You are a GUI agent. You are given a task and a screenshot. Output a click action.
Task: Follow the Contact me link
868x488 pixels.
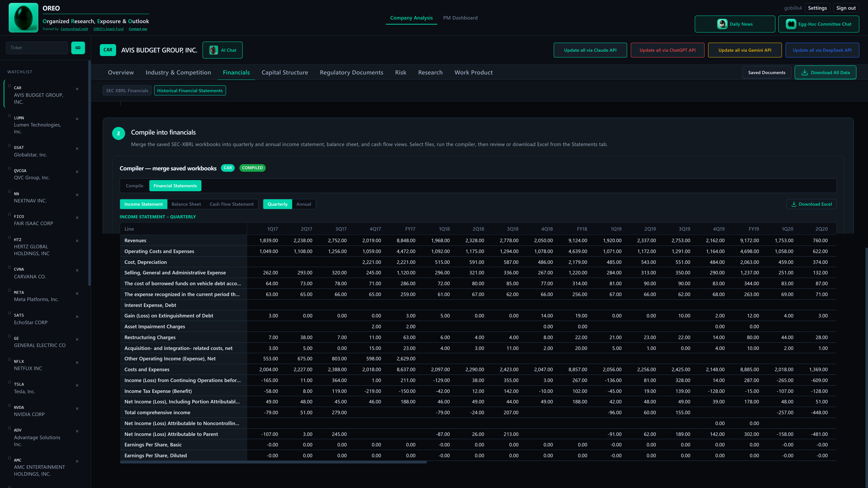(x=138, y=29)
